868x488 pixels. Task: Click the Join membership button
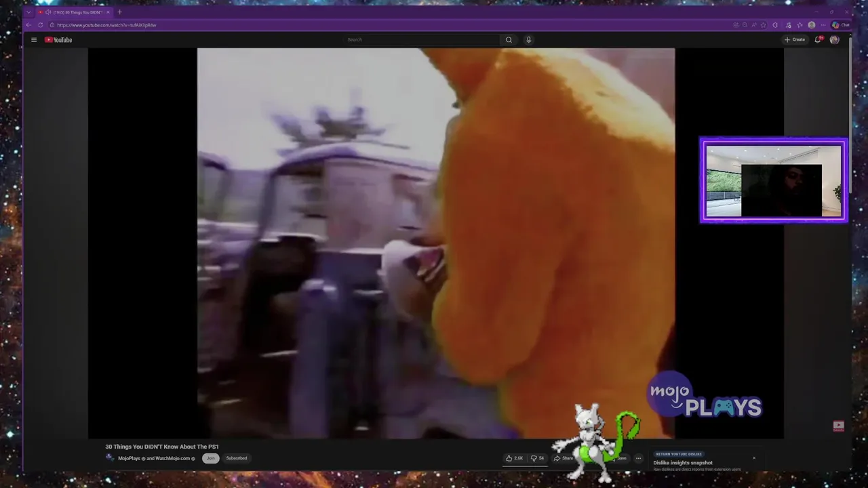click(x=211, y=458)
